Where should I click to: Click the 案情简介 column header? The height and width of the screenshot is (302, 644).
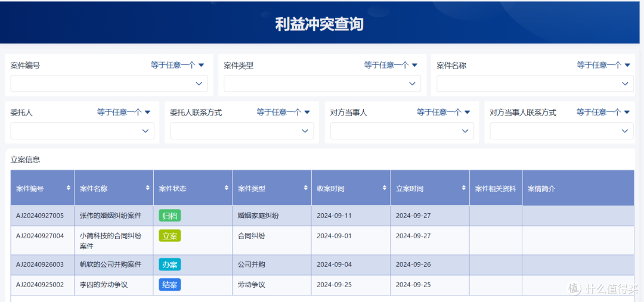[578, 189]
